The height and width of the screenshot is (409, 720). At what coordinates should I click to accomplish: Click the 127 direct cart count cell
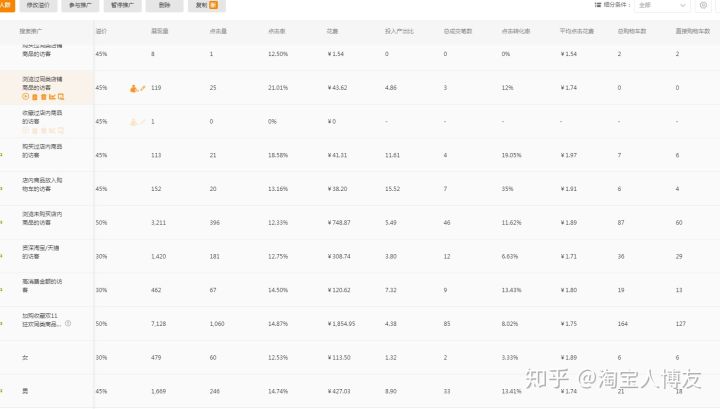681,324
